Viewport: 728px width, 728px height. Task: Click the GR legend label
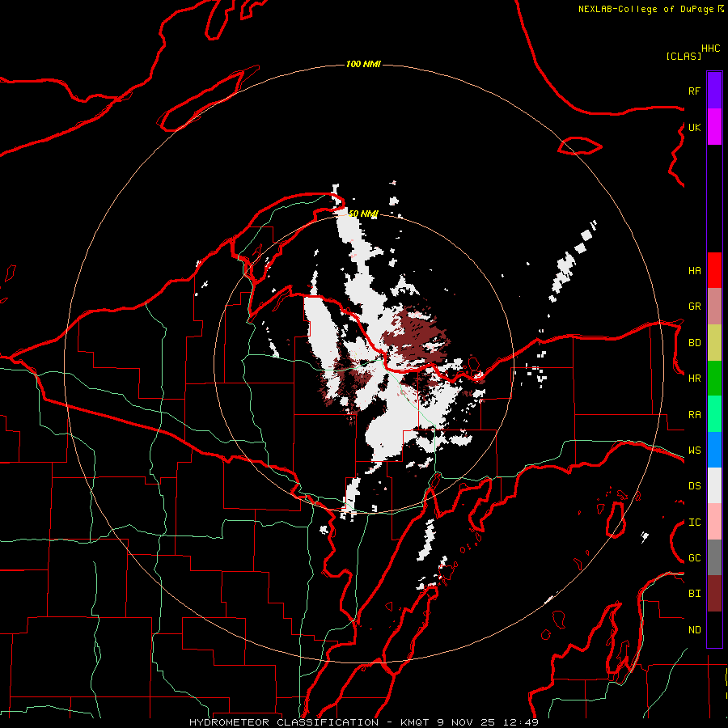pos(694,307)
